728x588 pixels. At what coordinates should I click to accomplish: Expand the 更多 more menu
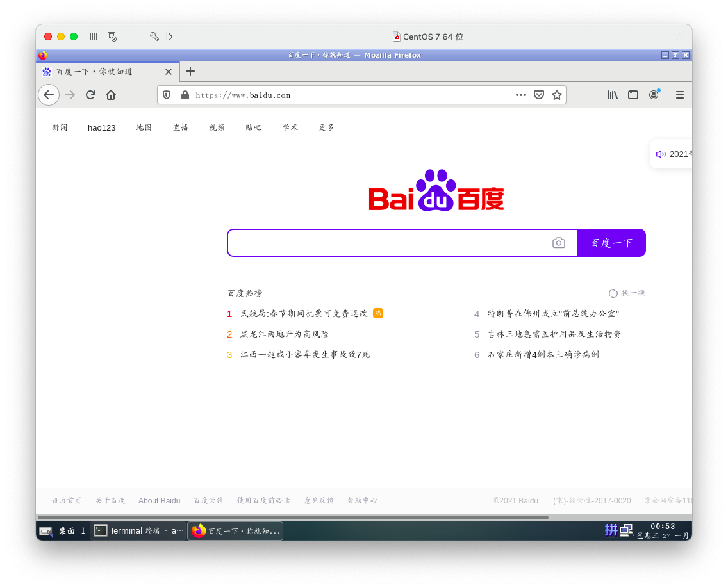pos(326,127)
